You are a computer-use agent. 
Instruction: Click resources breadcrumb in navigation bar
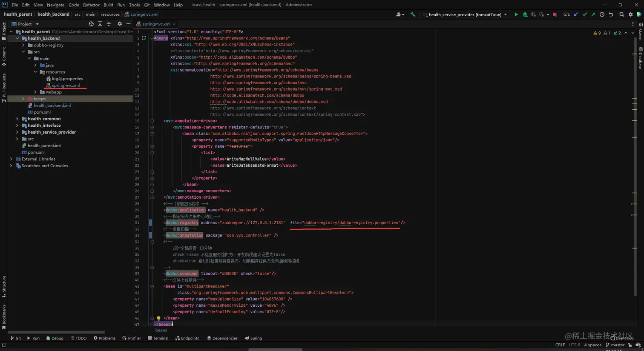[110, 14]
